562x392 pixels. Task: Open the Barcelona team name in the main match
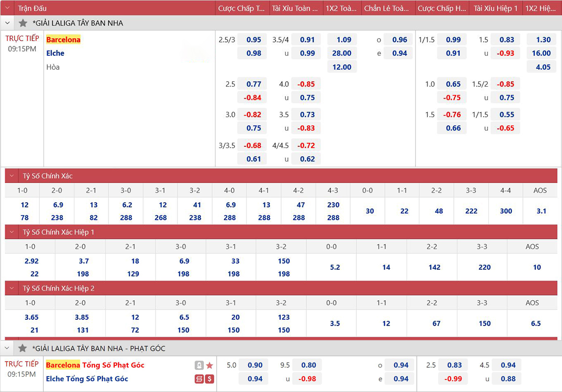pyautogui.click(x=63, y=40)
